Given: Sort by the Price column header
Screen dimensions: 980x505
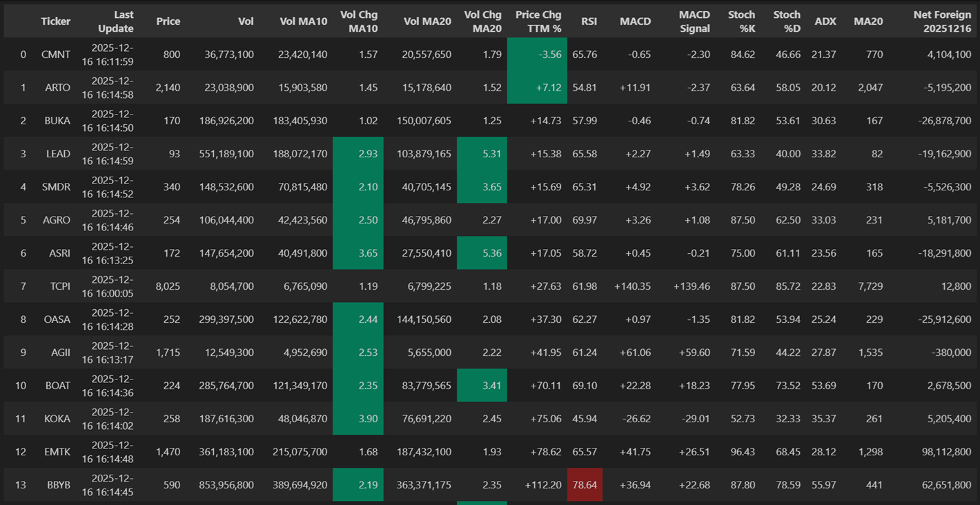Looking at the screenshot, I should [168, 21].
